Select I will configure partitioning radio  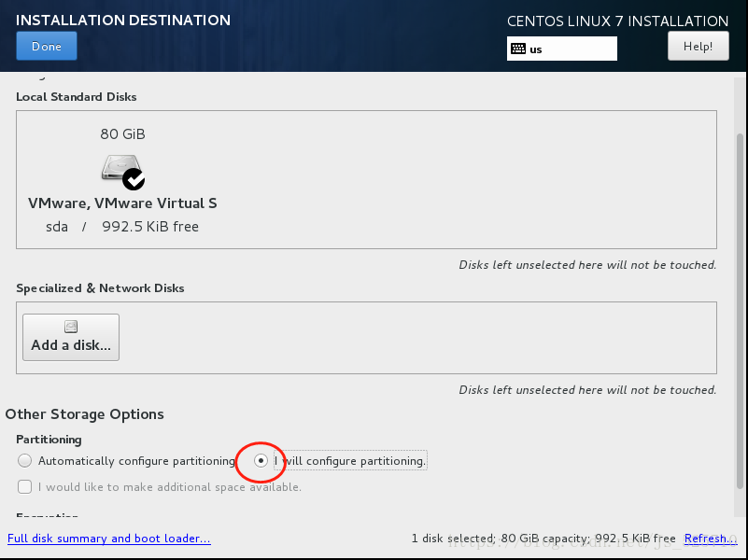click(x=261, y=460)
